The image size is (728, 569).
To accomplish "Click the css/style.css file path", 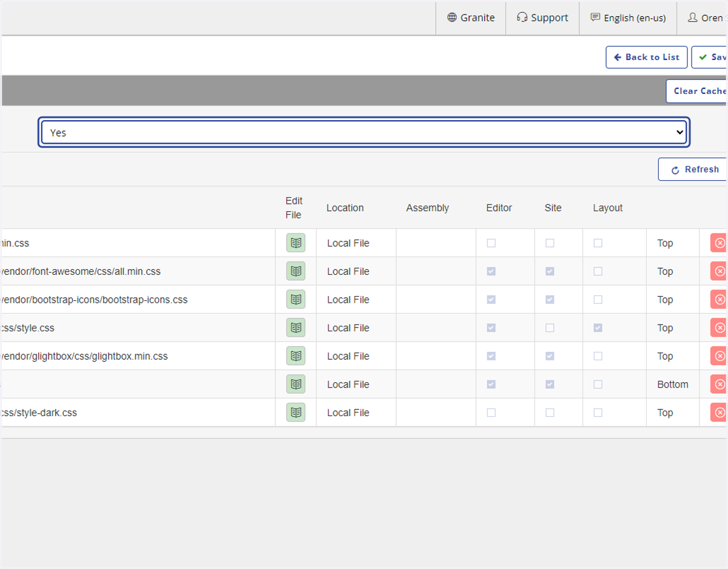I will tap(28, 328).
